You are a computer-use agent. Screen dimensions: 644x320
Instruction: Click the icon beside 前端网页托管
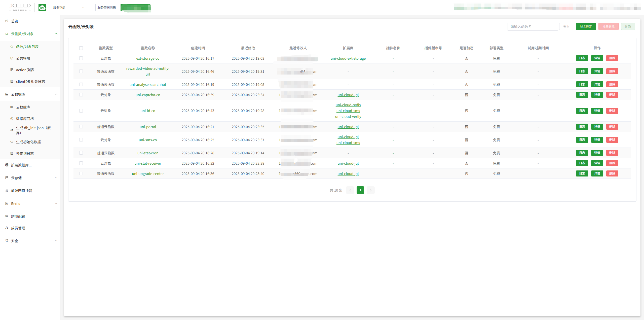pyautogui.click(x=7, y=191)
